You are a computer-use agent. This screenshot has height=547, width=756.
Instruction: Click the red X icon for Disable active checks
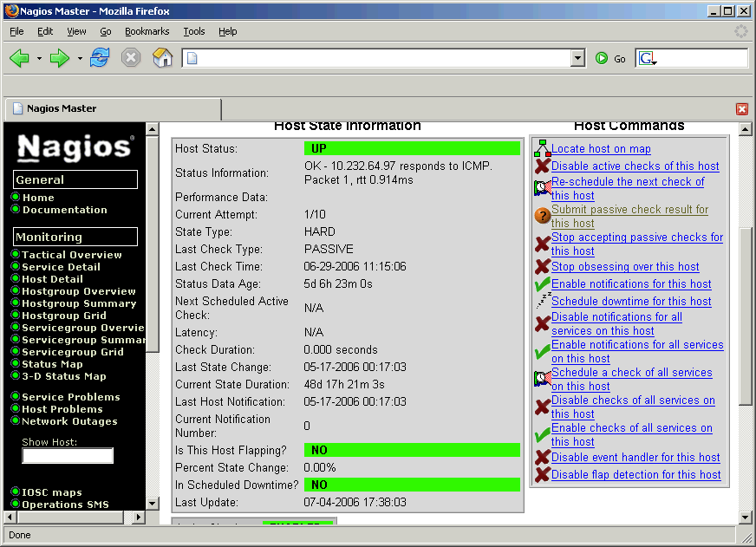[543, 166]
